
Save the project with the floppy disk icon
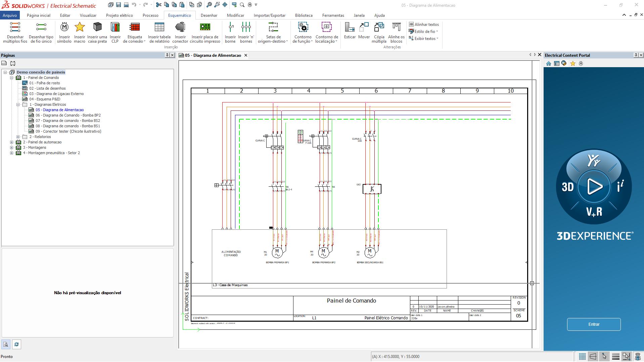point(119,5)
